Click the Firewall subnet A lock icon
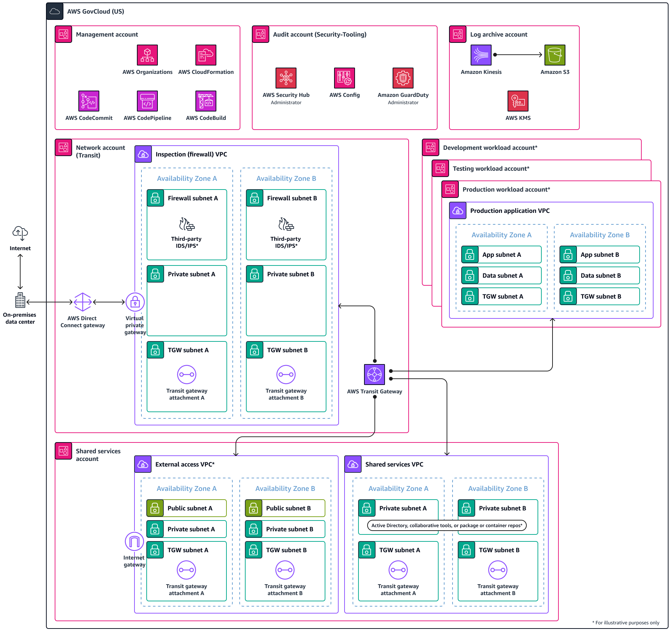This screenshot has width=672, height=632. 155,198
